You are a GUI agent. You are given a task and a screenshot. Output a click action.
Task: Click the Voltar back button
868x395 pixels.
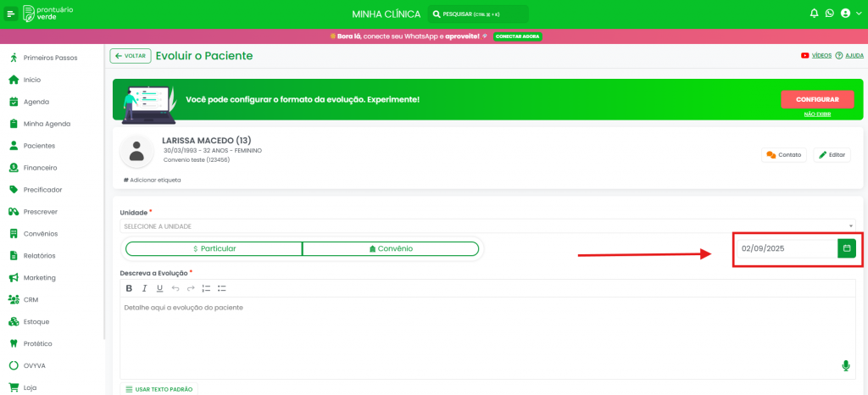tap(131, 56)
